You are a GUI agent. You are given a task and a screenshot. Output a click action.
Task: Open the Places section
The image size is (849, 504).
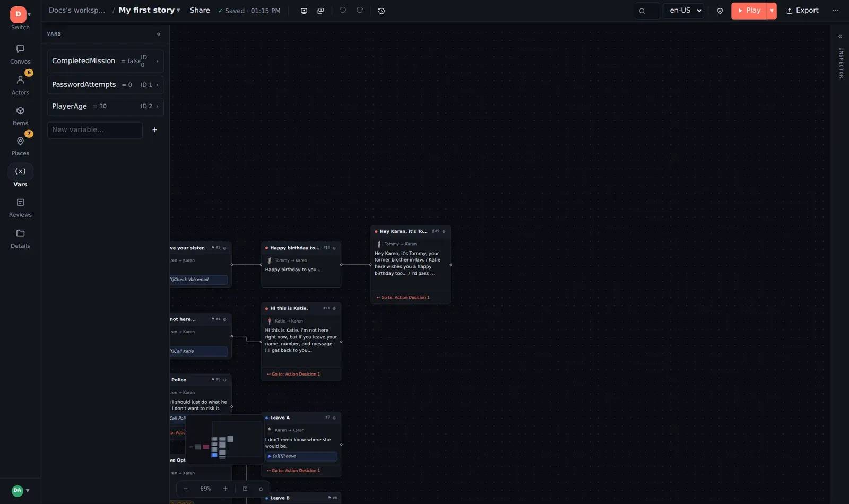tap(20, 146)
